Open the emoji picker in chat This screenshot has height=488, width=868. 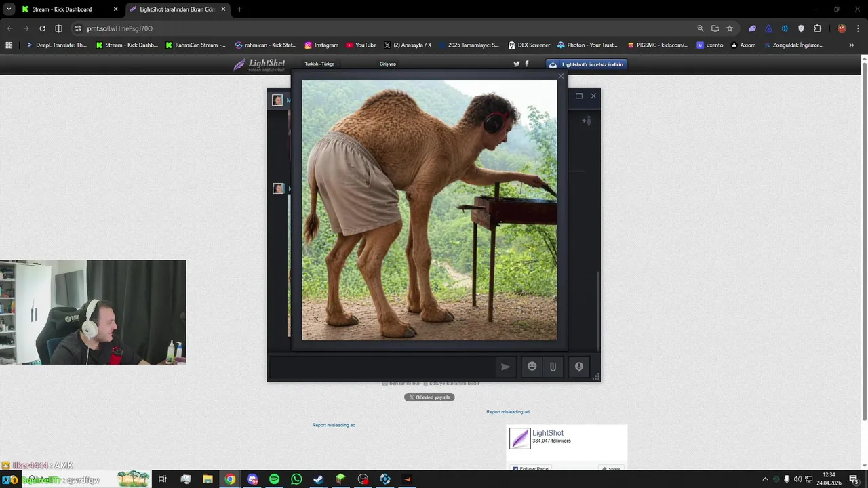(532, 367)
